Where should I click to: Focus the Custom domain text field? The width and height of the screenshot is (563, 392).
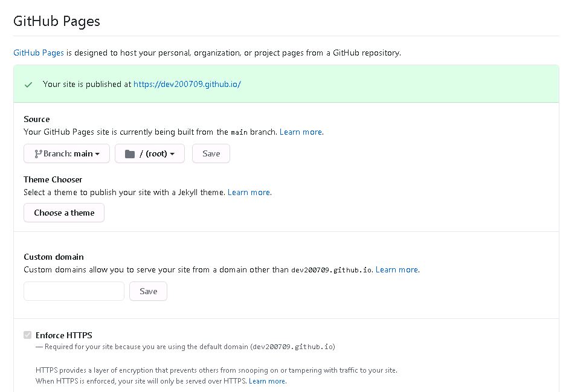[74, 291]
